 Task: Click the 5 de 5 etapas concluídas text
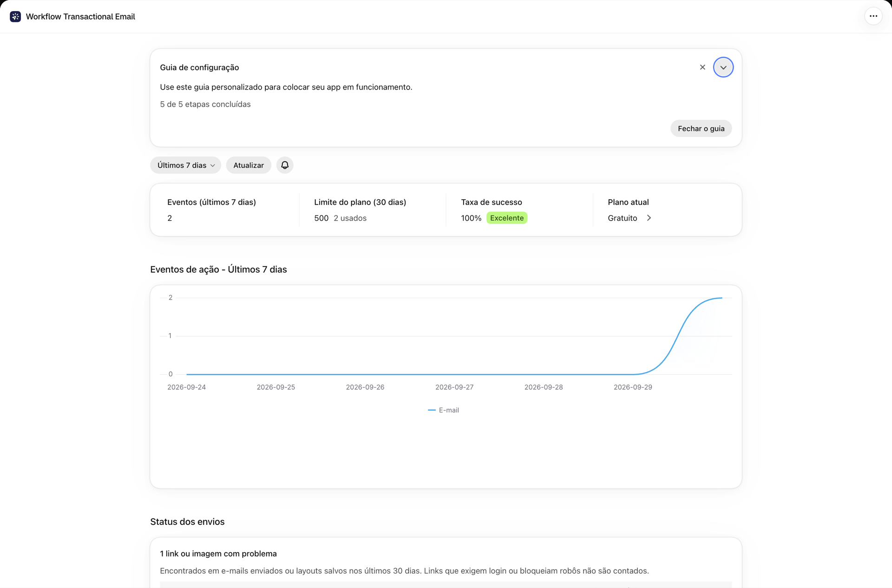tap(205, 105)
